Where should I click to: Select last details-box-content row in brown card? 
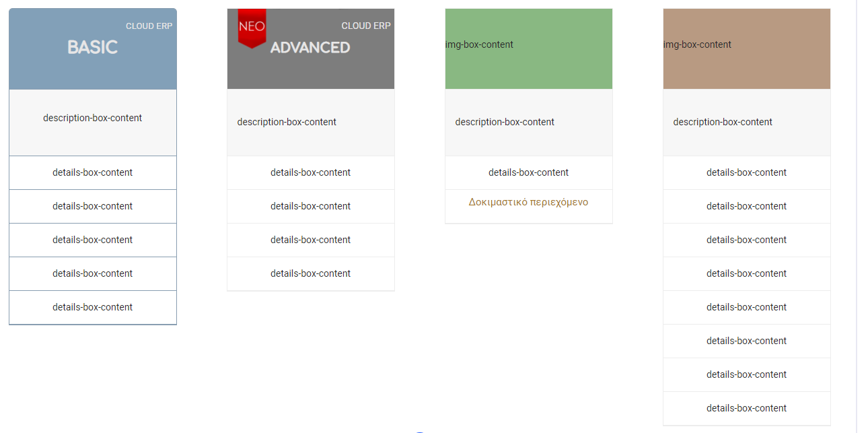tap(746, 408)
